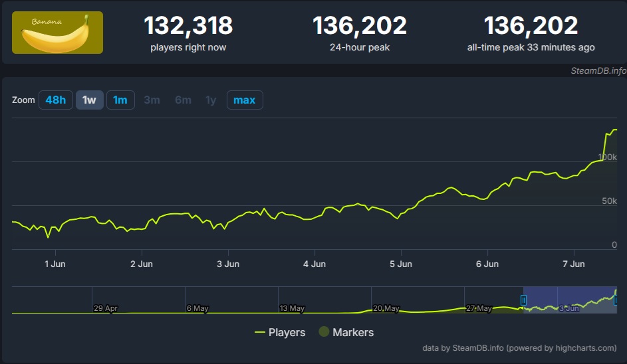Click the 13 May label in navigator
The width and height of the screenshot is (627, 364).
pos(292,308)
